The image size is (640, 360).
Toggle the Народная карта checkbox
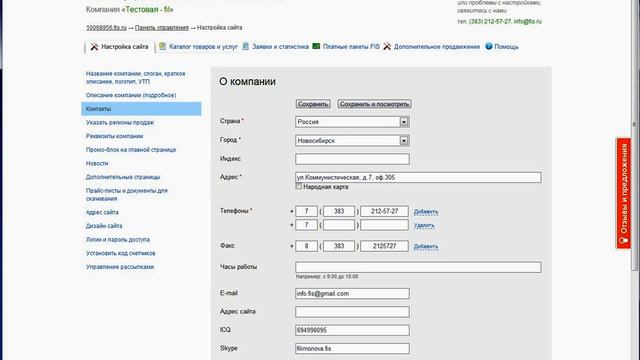point(299,186)
